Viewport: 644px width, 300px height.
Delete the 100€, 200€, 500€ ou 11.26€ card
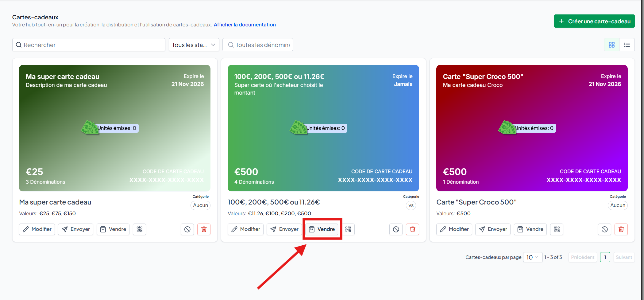pyautogui.click(x=412, y=229)
